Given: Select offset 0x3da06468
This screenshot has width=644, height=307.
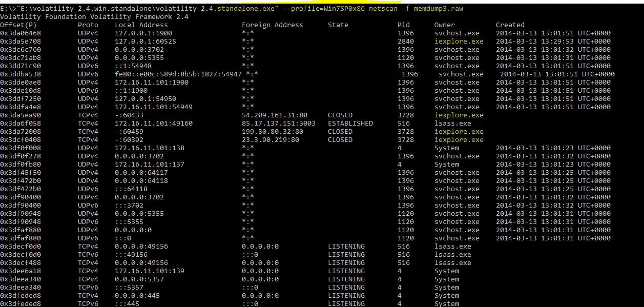Looking at the screenshot, I should pos(20,33).
